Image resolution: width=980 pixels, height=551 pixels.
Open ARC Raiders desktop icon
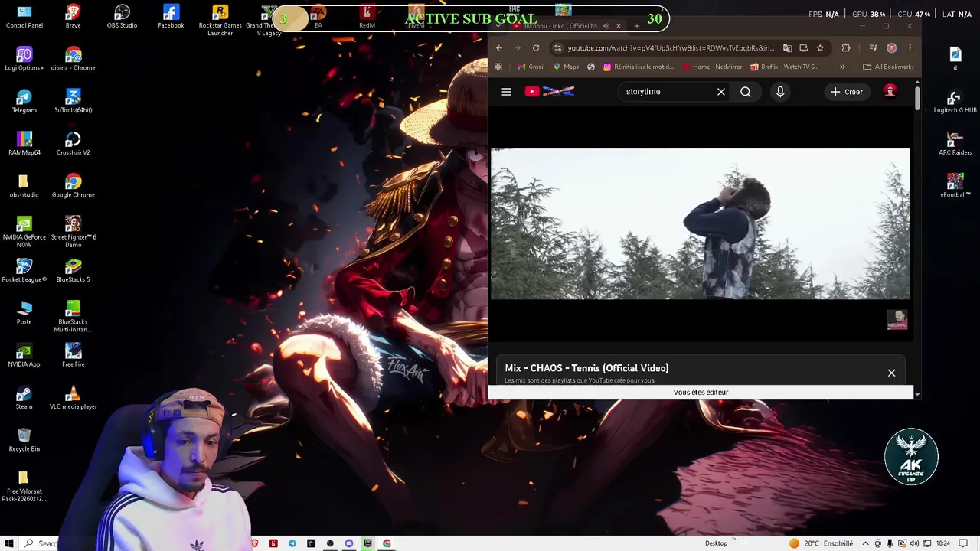pos(955,143)
